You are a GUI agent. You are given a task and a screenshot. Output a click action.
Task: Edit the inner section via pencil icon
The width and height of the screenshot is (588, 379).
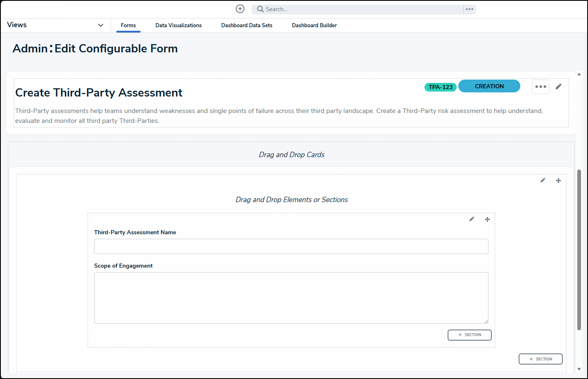472,219
